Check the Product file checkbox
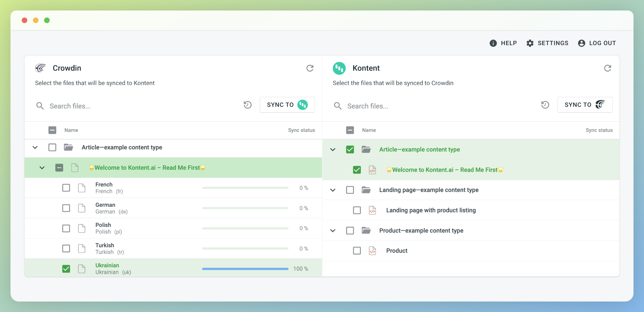The width and height of the screenshot is (644, 312). 357,251
